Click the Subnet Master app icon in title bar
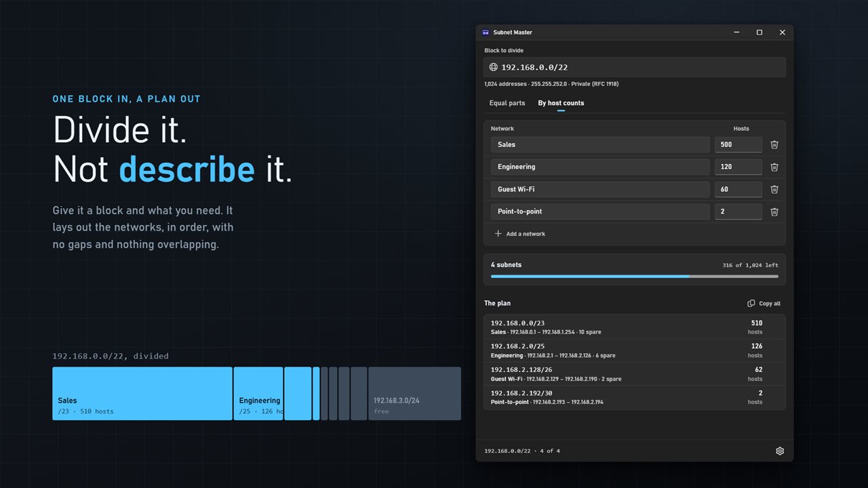The width and height of the screenshot is (868, 488). coord(486,32)
